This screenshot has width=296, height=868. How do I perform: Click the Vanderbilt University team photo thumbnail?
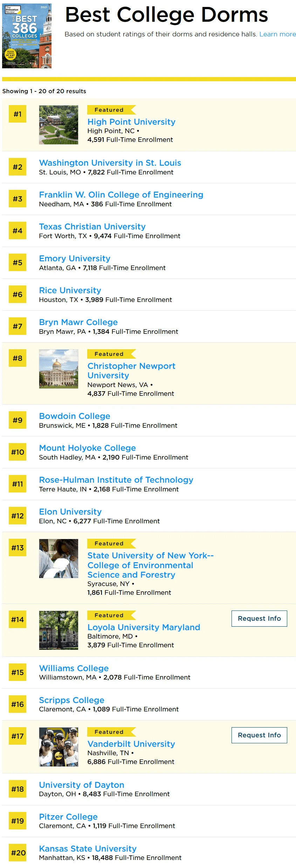(x=58, y=747)
